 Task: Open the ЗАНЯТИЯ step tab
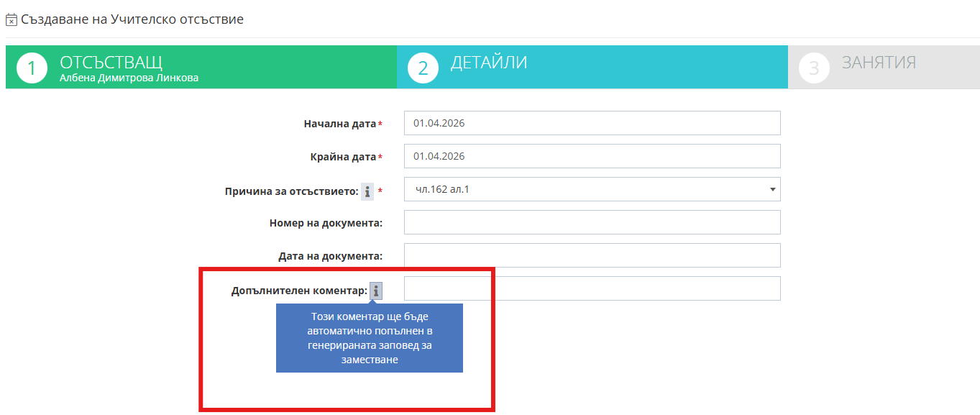tap(879, 63)
